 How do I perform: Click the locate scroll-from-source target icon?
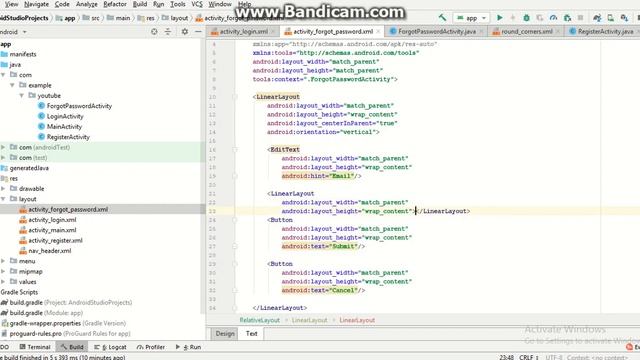pyautogui.click(x=154, y=31)
